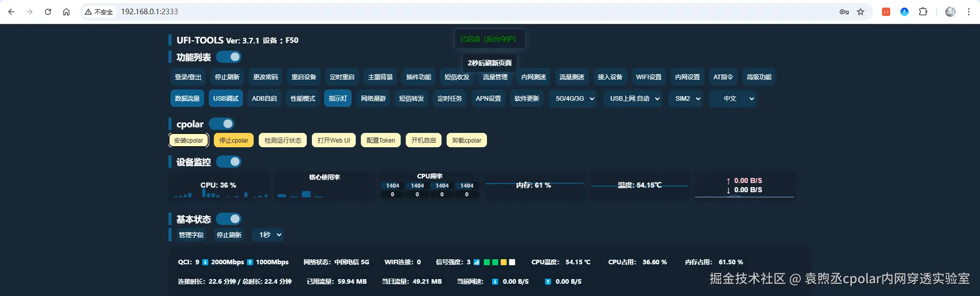This screenshot has width=980, height=296.
Task: Open 流量管理 traffic management
Action: [495, 77]
